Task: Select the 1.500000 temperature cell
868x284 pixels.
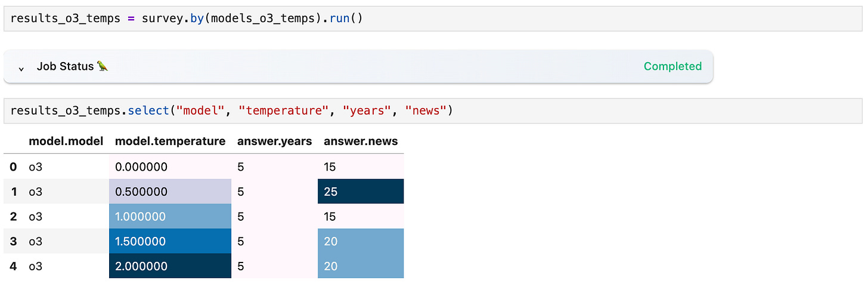Action: [x=170, y=241]
